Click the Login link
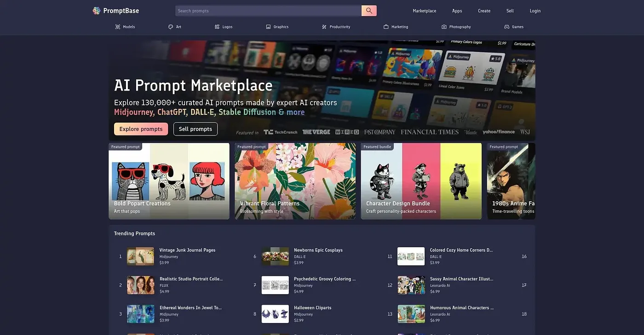 point(535,11)
